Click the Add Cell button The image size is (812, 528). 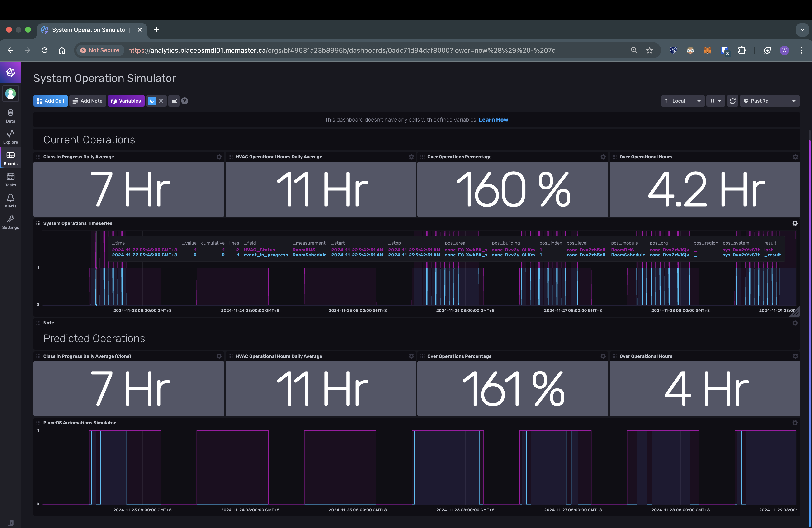pos(50,101)
